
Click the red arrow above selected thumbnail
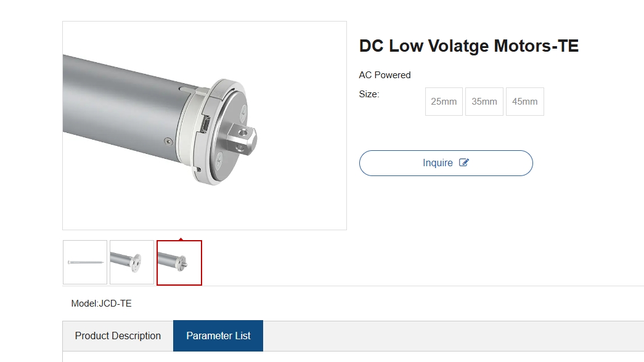click(x=180, y=239)
